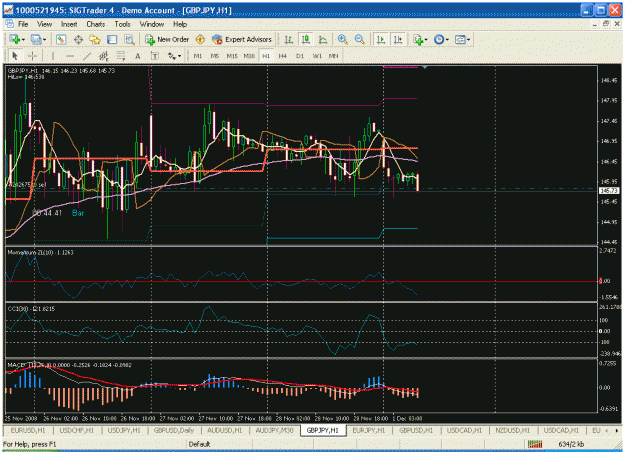
Task: Select the Fibonacci Retracement tool
Action: 121,56
